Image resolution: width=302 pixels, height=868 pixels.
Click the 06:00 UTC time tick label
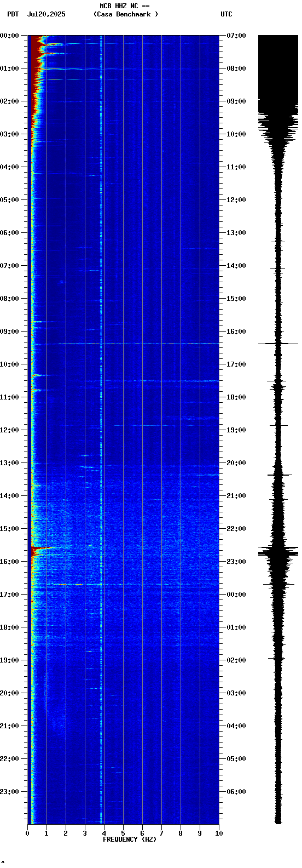click(236, 792)
